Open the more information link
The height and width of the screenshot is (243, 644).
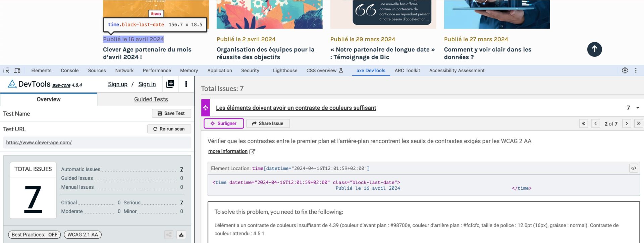click(x=231, y=151)
